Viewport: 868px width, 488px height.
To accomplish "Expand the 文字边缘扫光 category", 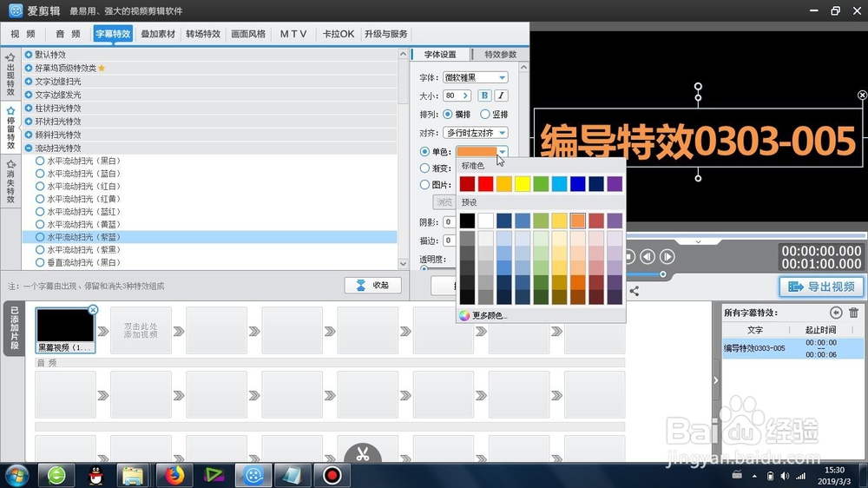I will (29, 81).
